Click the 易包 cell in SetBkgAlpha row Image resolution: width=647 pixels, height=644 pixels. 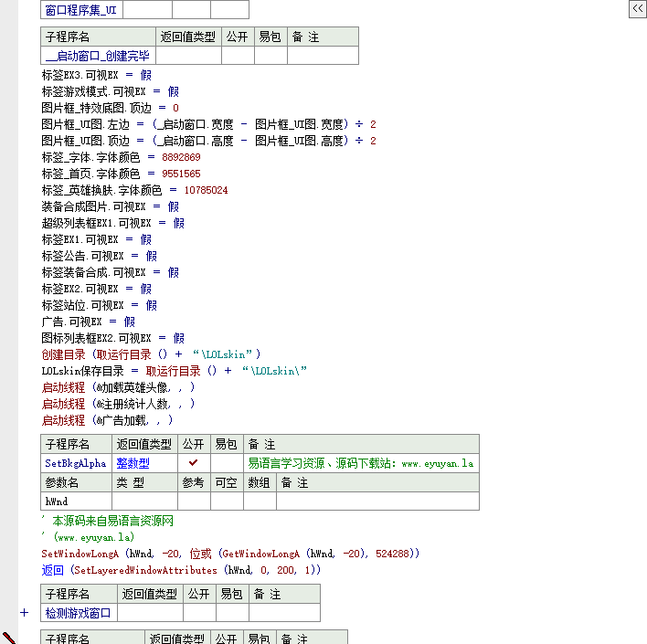tap(227, 463)
